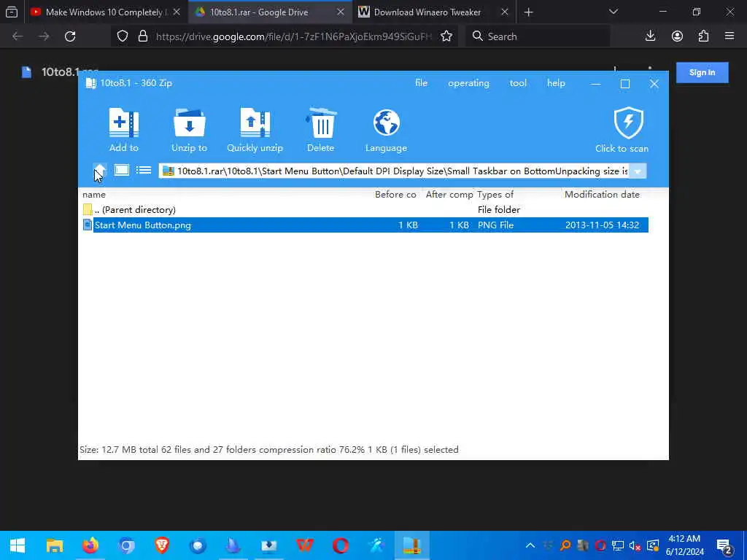Open the tool menu
The height and width of the screenshot is (560, 747).
pos(518,83)
